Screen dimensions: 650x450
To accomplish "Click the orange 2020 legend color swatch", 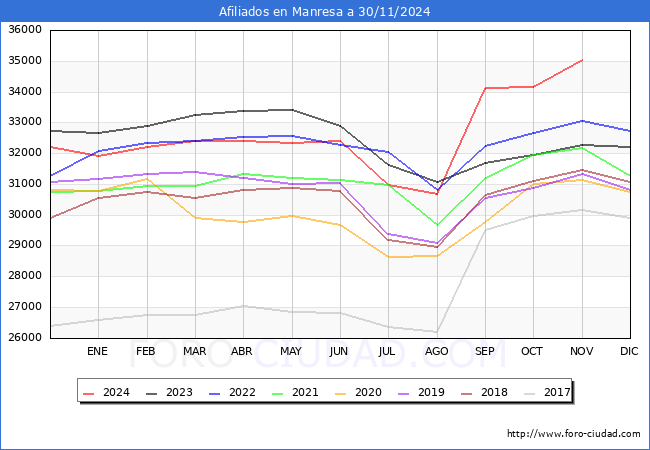I will [x=341, y=393].
